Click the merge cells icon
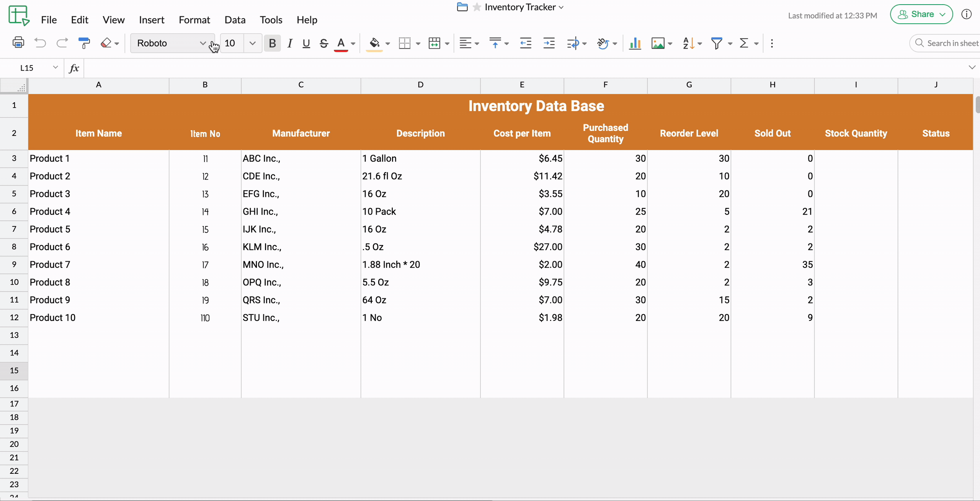This screenshot has height=501, width=980. (434, 43)
